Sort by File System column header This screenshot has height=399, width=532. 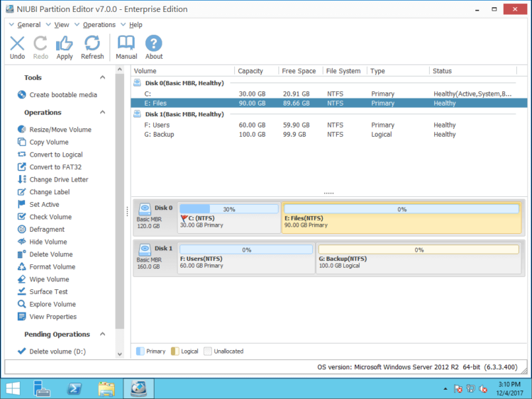pyautogui.click(x=344, y=71)
